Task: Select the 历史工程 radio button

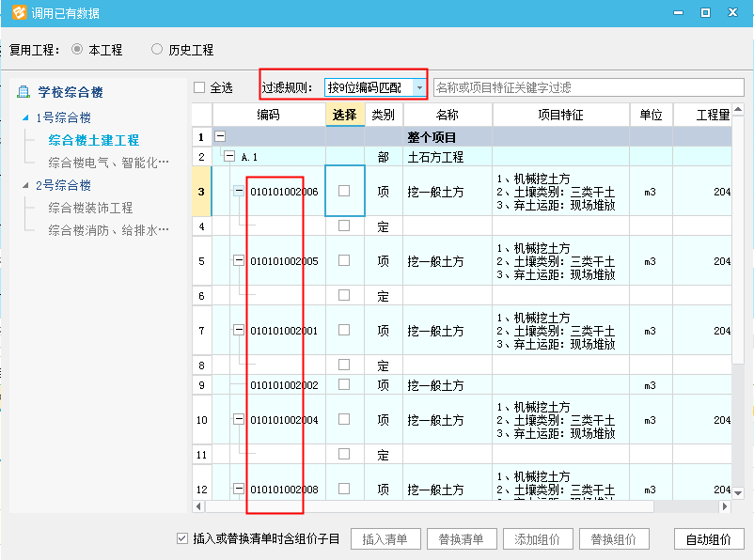Action: [157, 49]
